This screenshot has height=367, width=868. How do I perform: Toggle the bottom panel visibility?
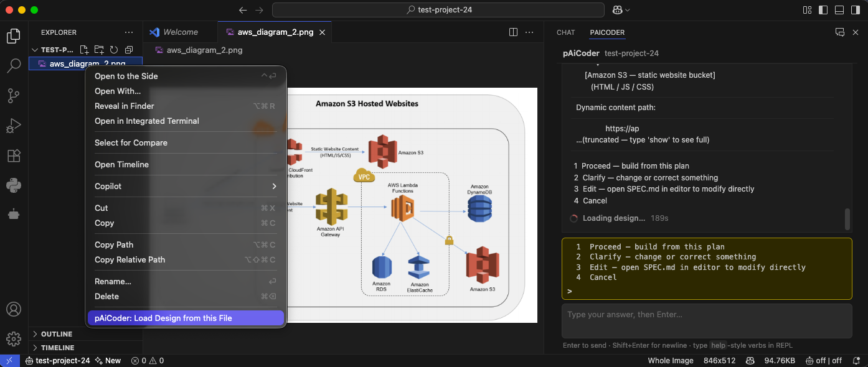[839, 10]
